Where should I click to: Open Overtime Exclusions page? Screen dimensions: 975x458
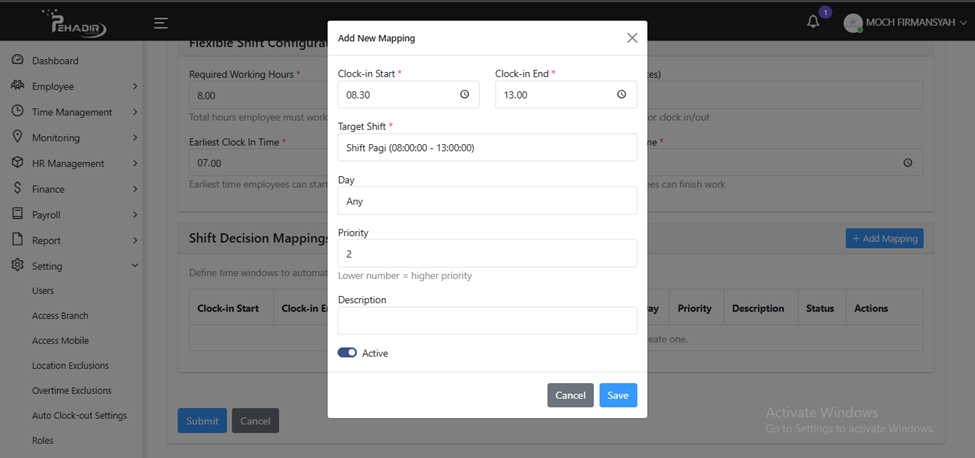(72, 390)
